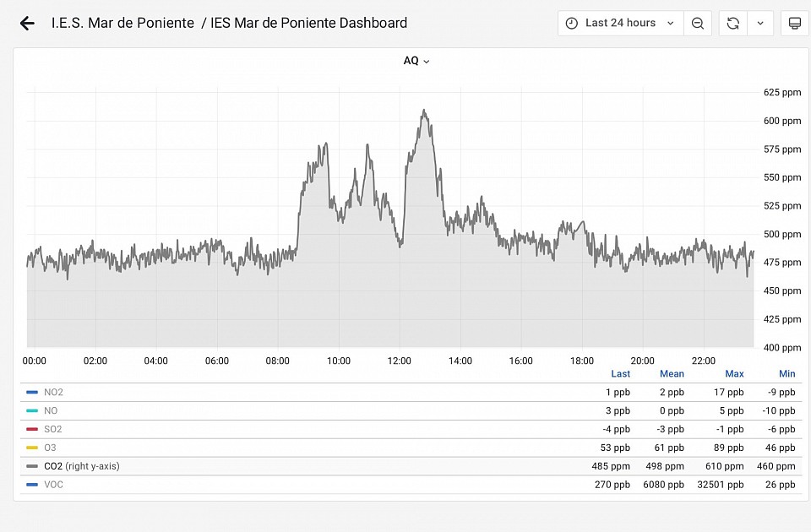The width and height of the screenshot is (811, 532).
Task: Toggle the NO2 series in the legend
Action: [53, 393]
